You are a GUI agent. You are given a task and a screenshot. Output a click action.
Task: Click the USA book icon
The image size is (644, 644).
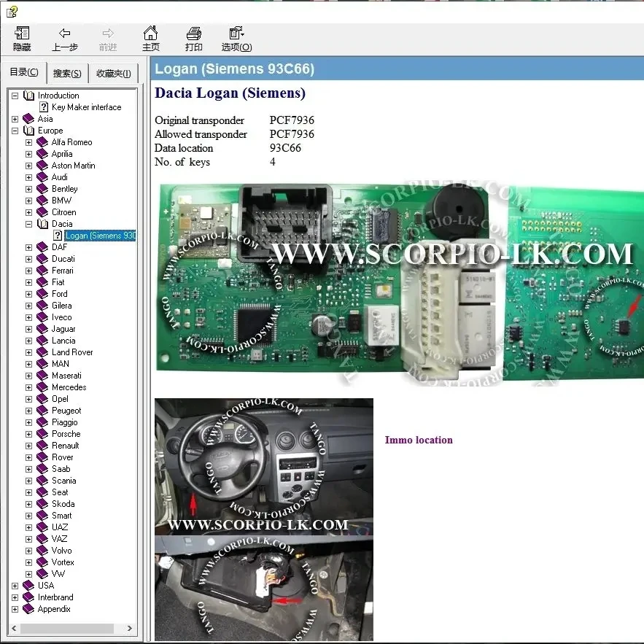pyautogui.click(x=28, y=586)
